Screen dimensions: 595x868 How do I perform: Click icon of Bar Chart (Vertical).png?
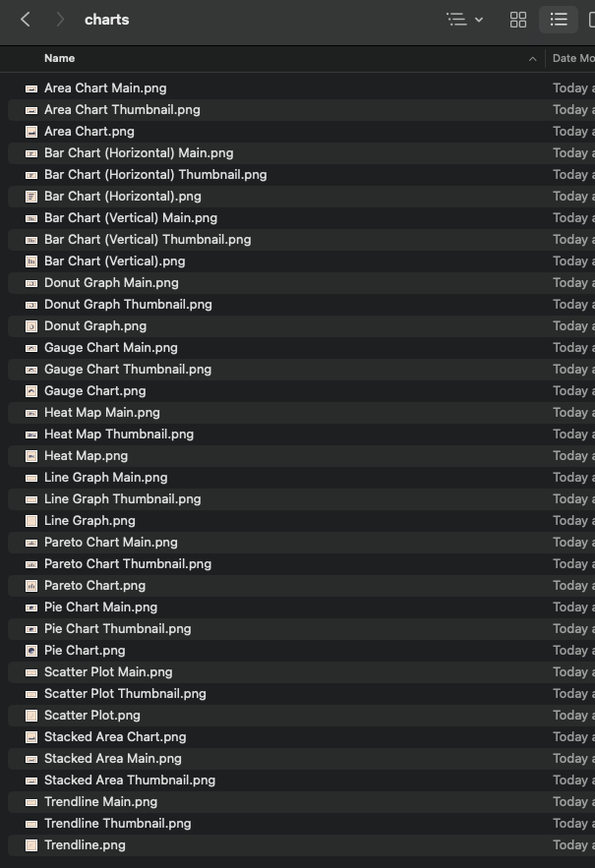pyautogui.click(x=31, y=261)
